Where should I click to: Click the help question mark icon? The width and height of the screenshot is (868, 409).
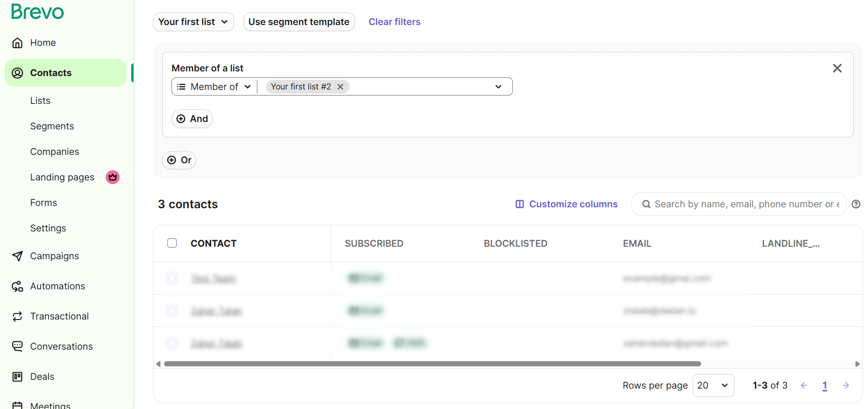coord(856,204)
